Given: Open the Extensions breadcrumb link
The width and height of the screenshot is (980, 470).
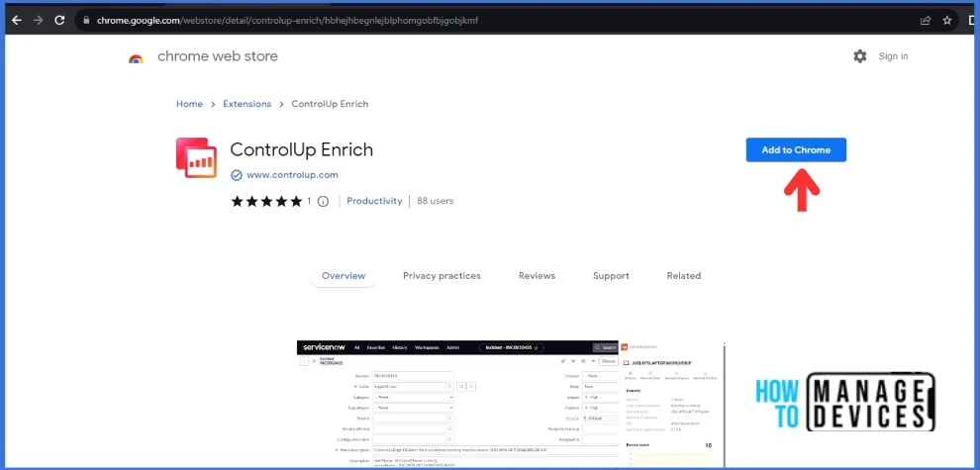Looking at the screenshot, I should point(246,104).
